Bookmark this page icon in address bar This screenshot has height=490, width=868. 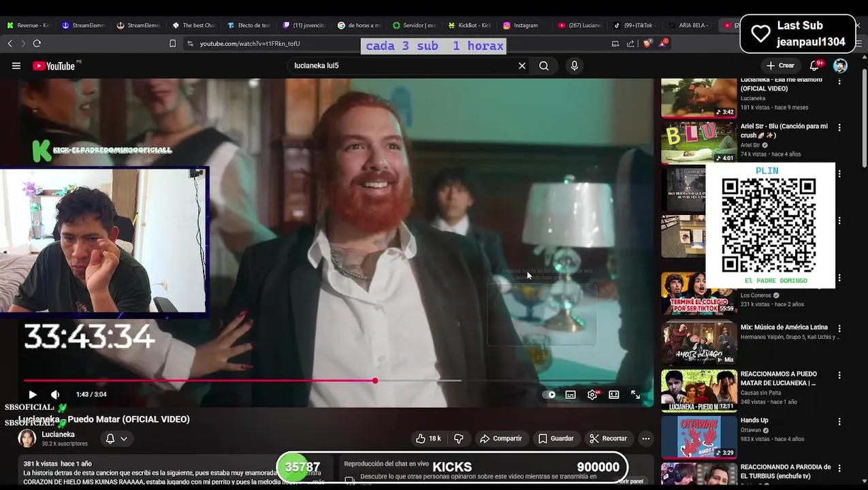click(x=172, y=44)
